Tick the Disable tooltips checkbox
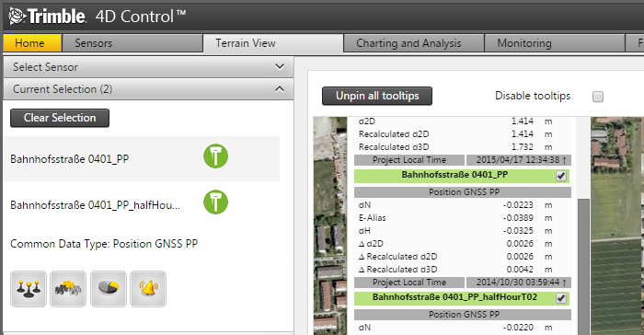The image size is (644, 335). click(x=598, y=97)
